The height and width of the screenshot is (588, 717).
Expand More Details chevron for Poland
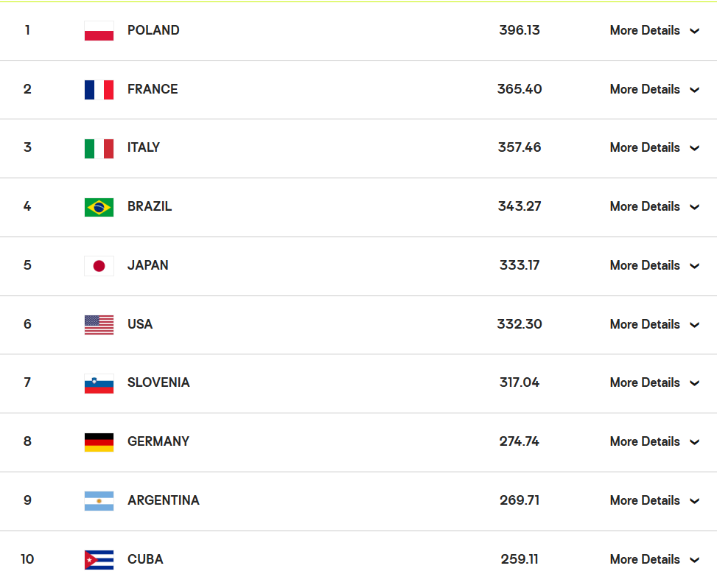(695, 31)
